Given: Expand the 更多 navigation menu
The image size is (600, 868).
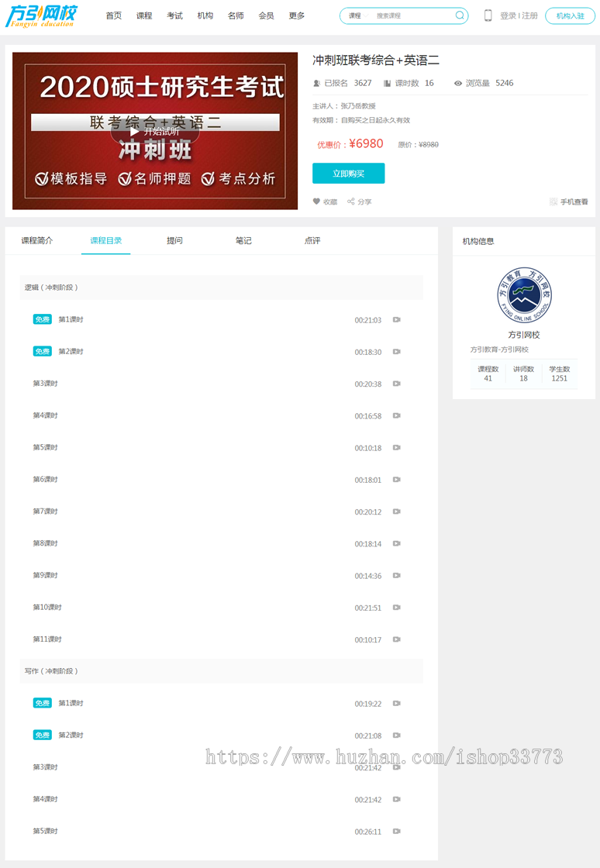Looking at the screenshot, I should point(297,15).
